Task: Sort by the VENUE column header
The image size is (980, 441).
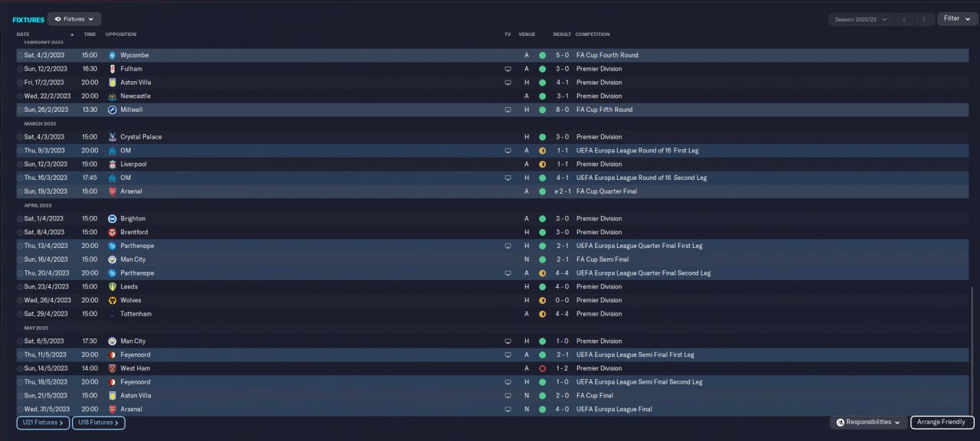Action: point(527,34)
